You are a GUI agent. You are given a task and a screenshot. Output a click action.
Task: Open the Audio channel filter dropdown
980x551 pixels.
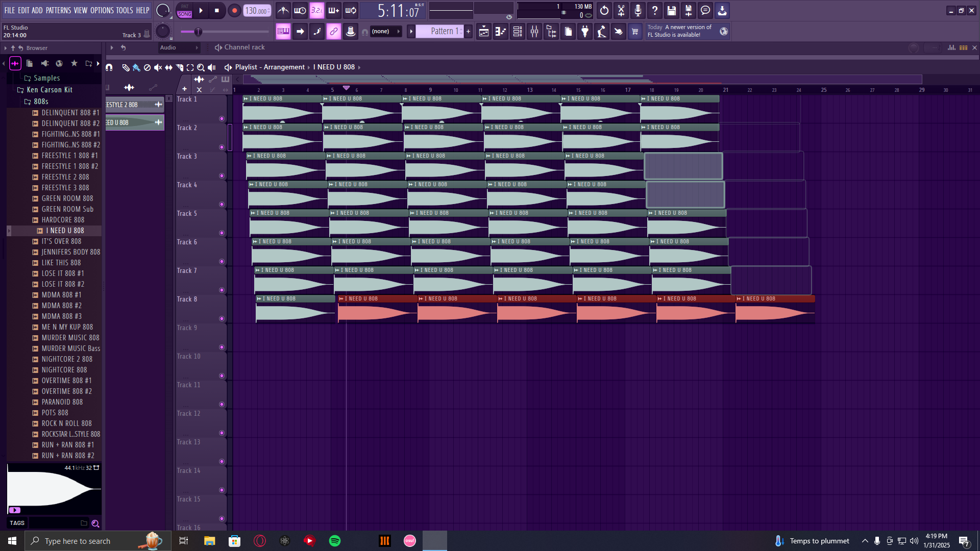pyautogui.click(x=179, y=48)
